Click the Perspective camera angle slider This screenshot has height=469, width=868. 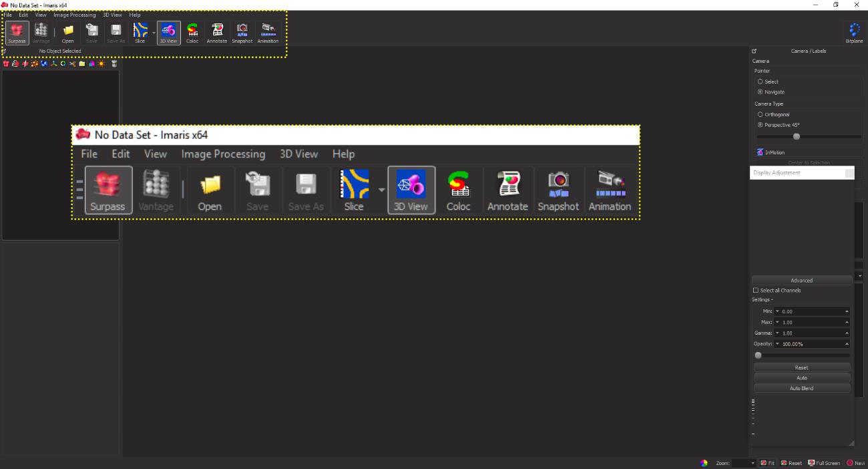pos(796,136)
